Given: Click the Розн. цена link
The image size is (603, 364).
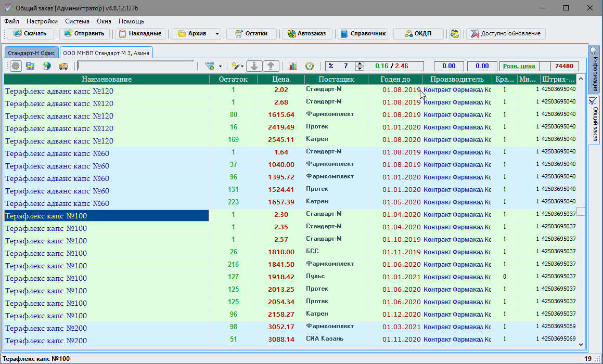Looking at the screenshot, I should point(519,66).
